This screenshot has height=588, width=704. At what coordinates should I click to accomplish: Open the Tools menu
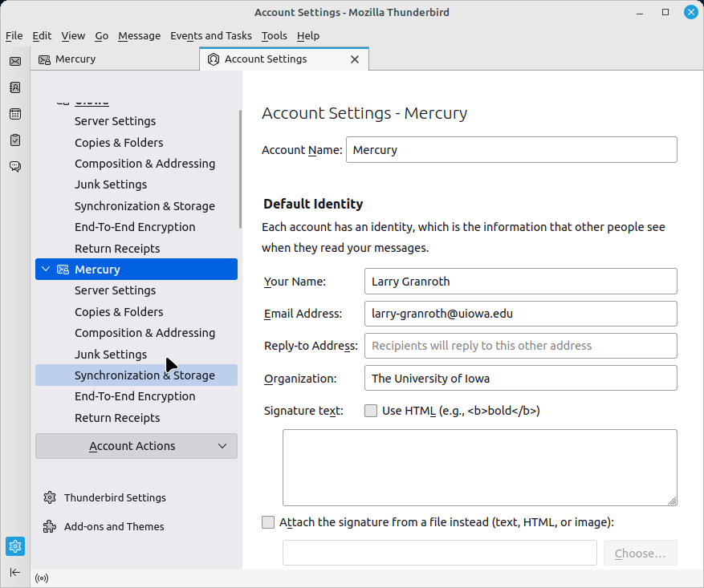(274, 35)
